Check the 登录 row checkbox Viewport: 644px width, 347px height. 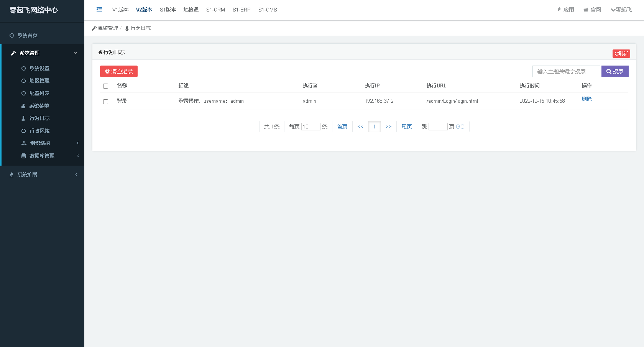point(106,102)
